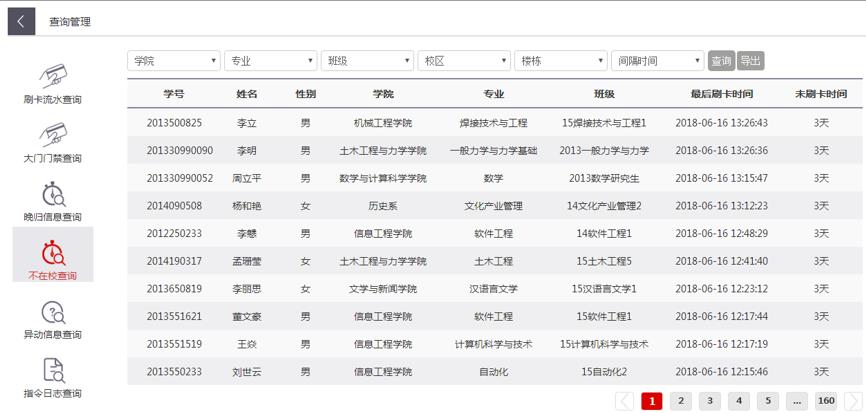Open 刷卡流水查询 card swipe icon
This screenshot has height=413, width=866.
tap(52, 75)
